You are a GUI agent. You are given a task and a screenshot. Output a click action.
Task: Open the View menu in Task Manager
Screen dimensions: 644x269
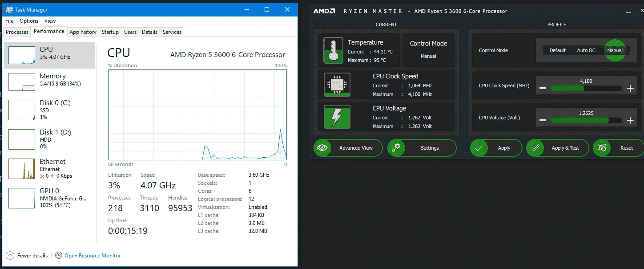click(x=50, y=21)
